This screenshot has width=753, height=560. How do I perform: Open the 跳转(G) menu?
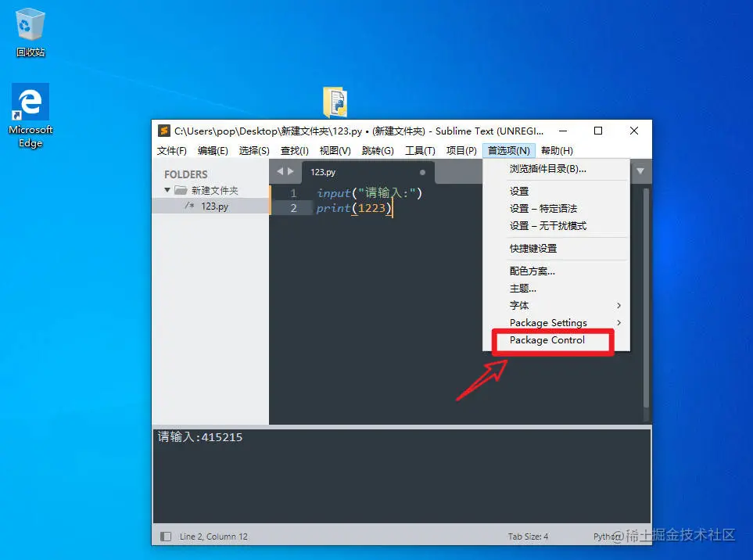pos(378,151)
